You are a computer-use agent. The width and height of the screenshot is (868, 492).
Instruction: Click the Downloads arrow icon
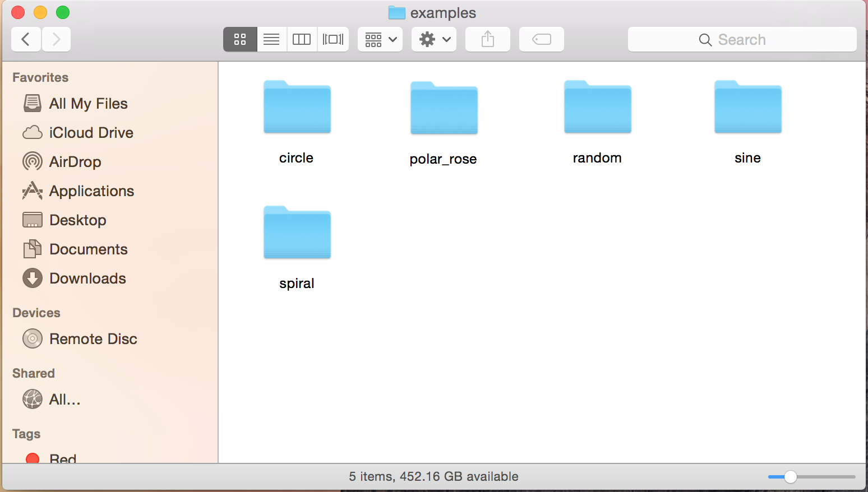click(x=33, y=278)
